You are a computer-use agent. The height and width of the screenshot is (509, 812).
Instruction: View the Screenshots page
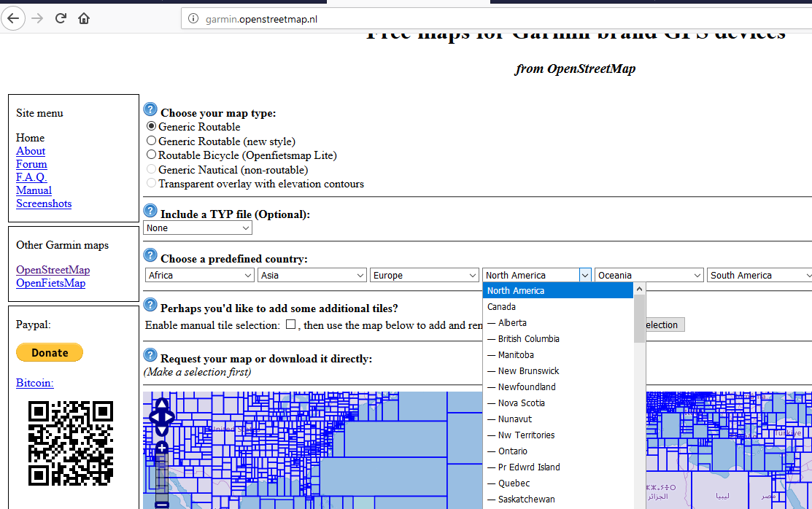coord(44,203)
